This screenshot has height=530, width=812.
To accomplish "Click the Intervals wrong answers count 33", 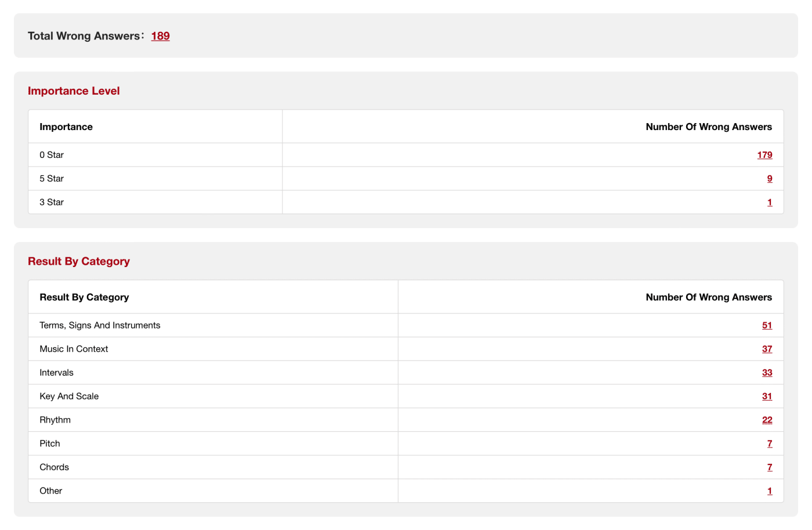I will point(767,373).
